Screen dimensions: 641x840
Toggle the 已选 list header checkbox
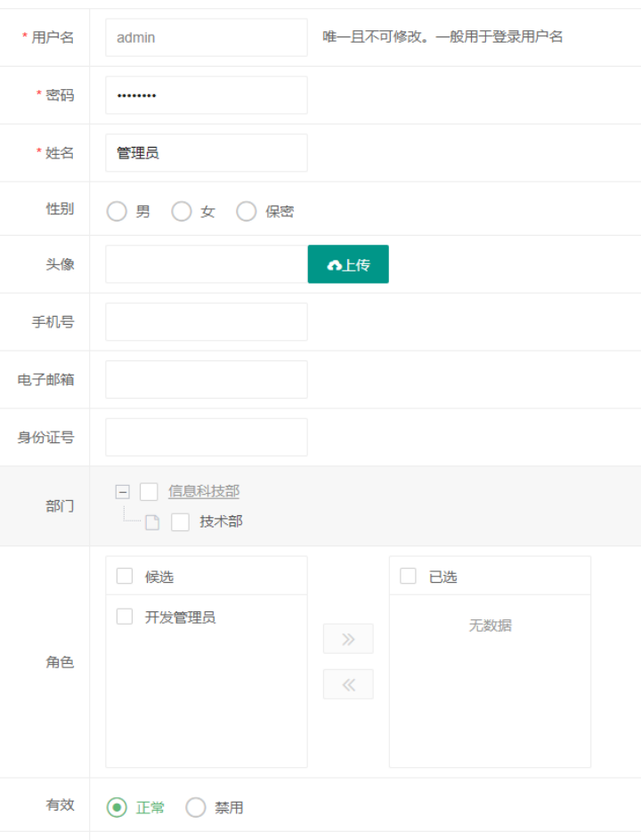[408, 577]
